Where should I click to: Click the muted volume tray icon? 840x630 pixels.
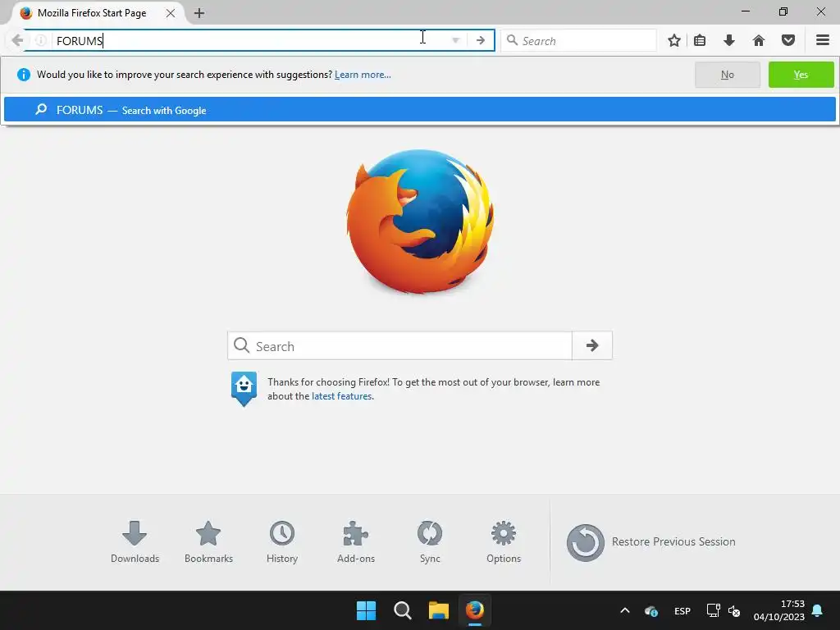tap(734, 610)
